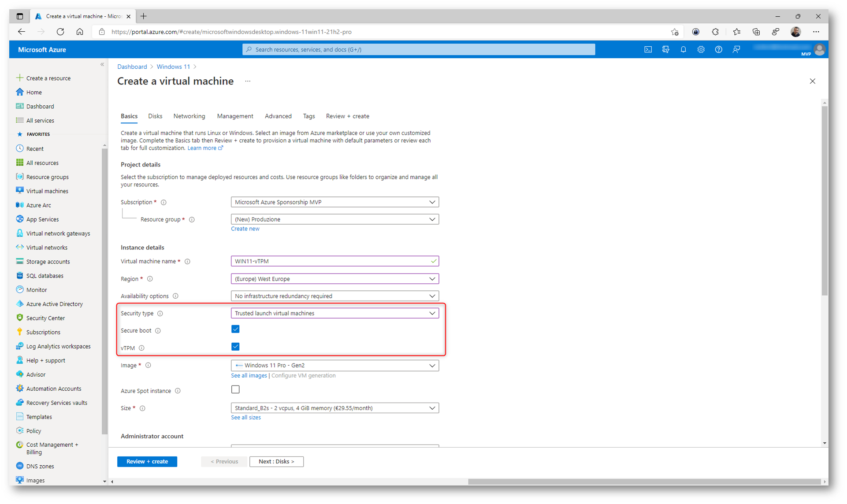Close the Create a virtual machine blade
847x504 pixels.
(x=813, y=81)
